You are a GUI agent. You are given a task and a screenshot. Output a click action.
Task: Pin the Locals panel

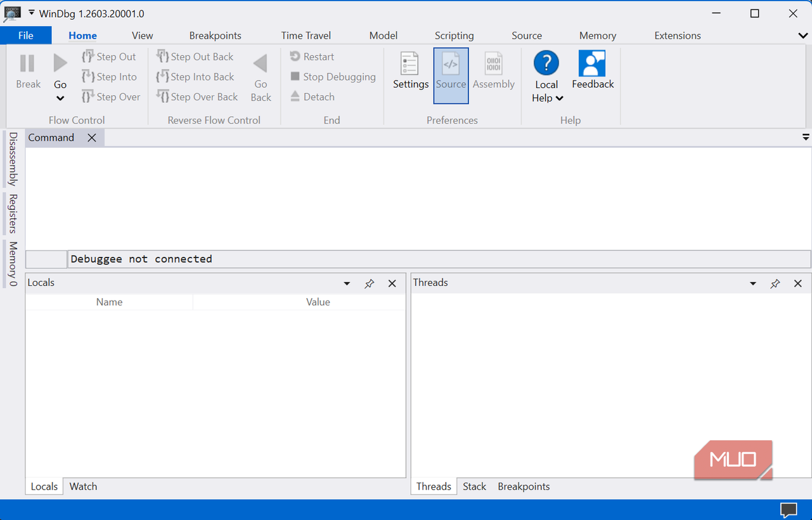tap(370, 283)
